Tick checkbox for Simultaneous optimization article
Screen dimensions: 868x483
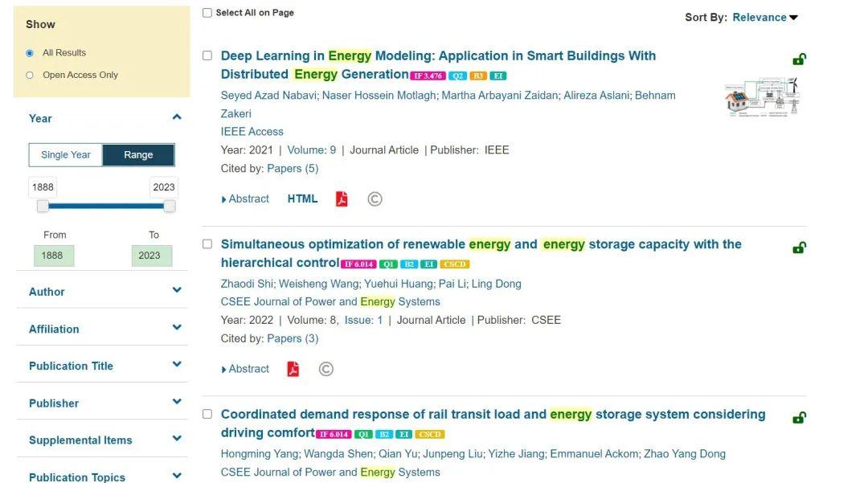tap(207, 244)
